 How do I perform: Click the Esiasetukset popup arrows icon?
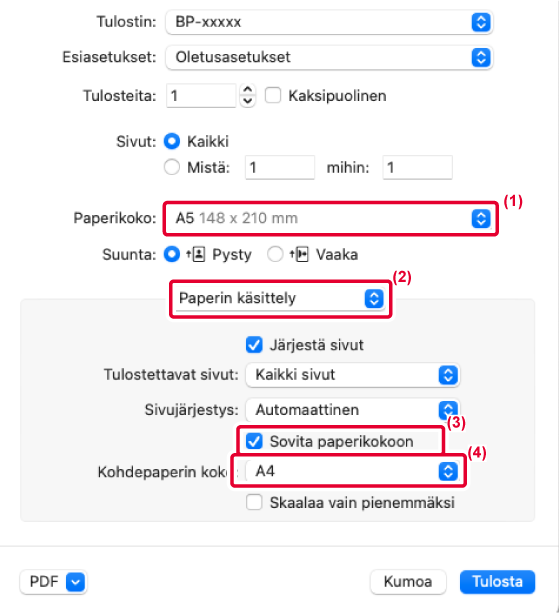coord(481,57)
